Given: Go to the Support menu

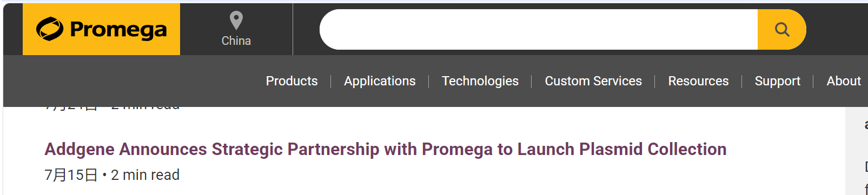Looking at the screenshot, I should [x=777, y=81].
